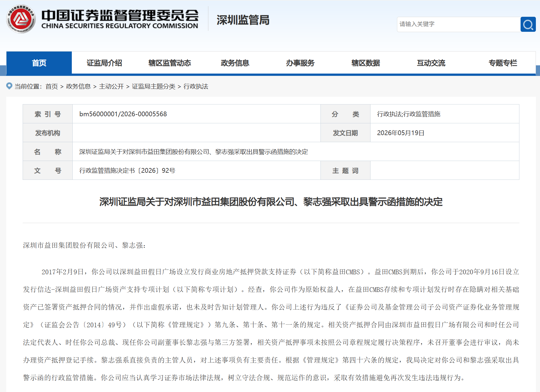
Task: Select the date 2026年05月19日
Action: click(x=401, y=133)
